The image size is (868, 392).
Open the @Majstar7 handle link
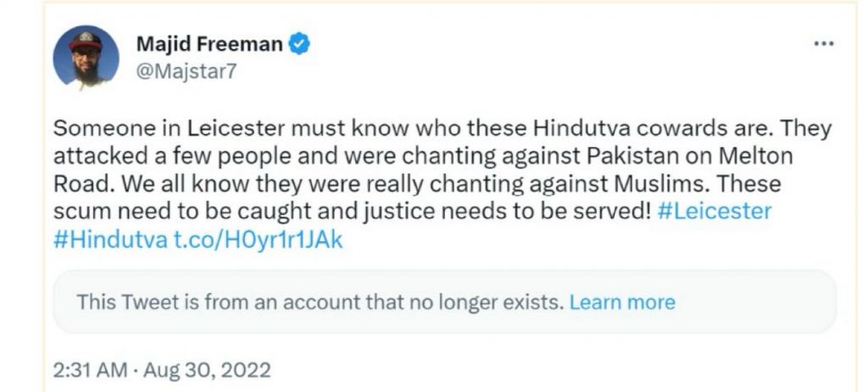[x=186, y=72]
